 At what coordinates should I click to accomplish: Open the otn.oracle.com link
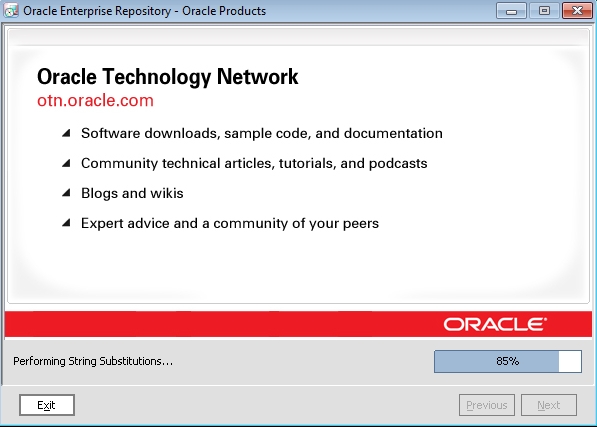click(95, 100)
